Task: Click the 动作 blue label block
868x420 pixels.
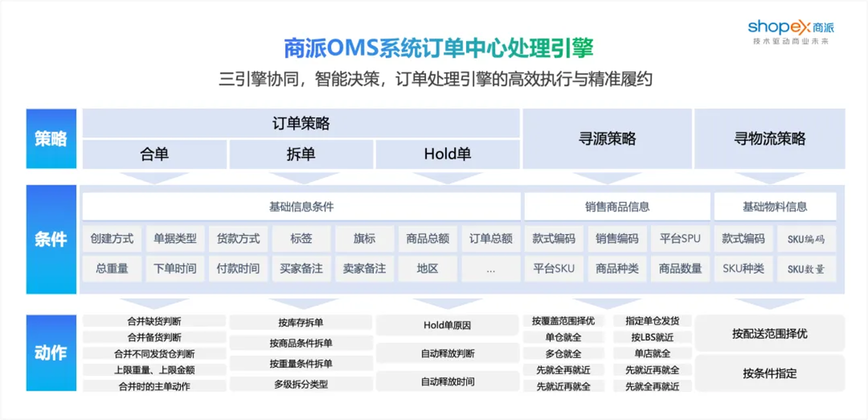Action: [51, 353]
